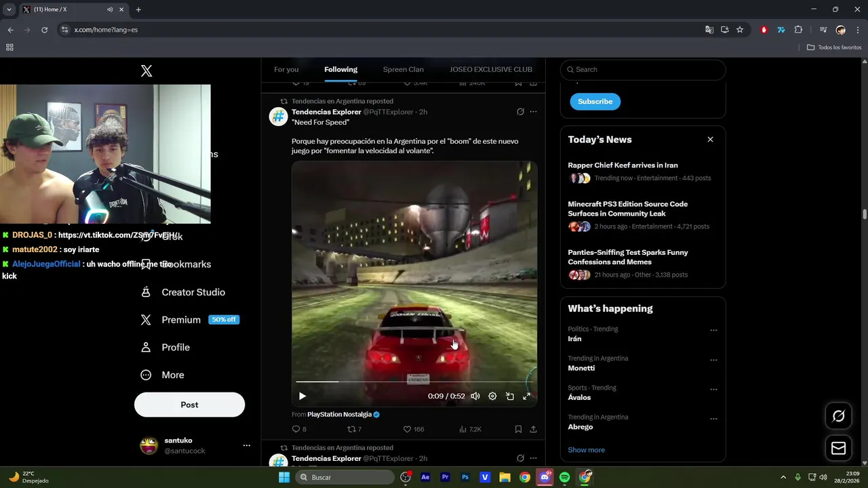Open the options menu for the Abrego trend
868x488 pixels.
(713, 419)
